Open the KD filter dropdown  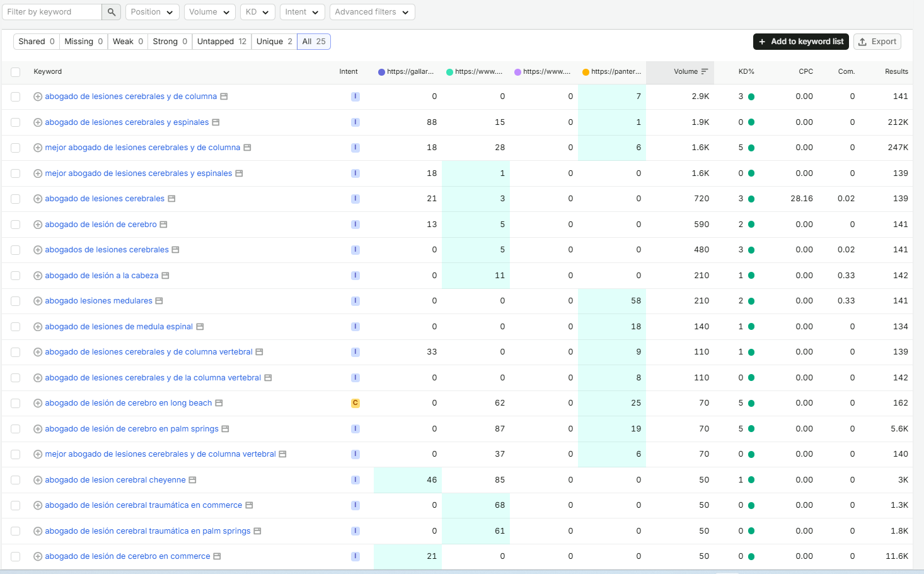258,12
